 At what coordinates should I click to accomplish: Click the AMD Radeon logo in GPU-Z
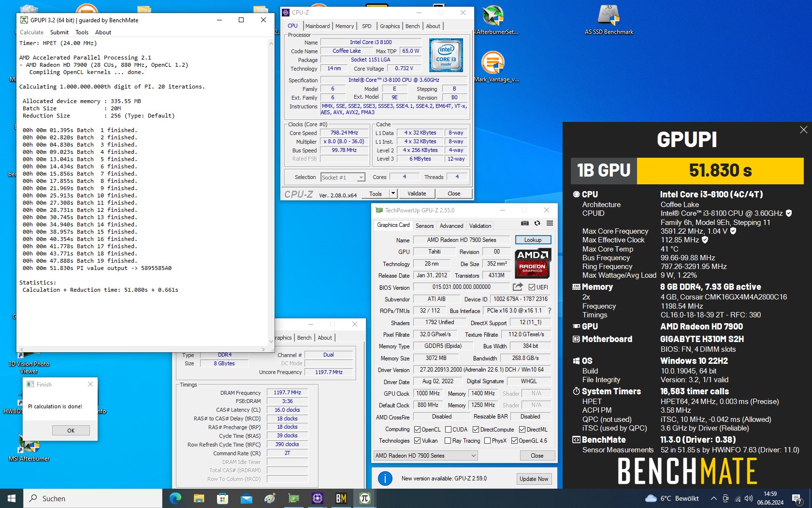532,263
